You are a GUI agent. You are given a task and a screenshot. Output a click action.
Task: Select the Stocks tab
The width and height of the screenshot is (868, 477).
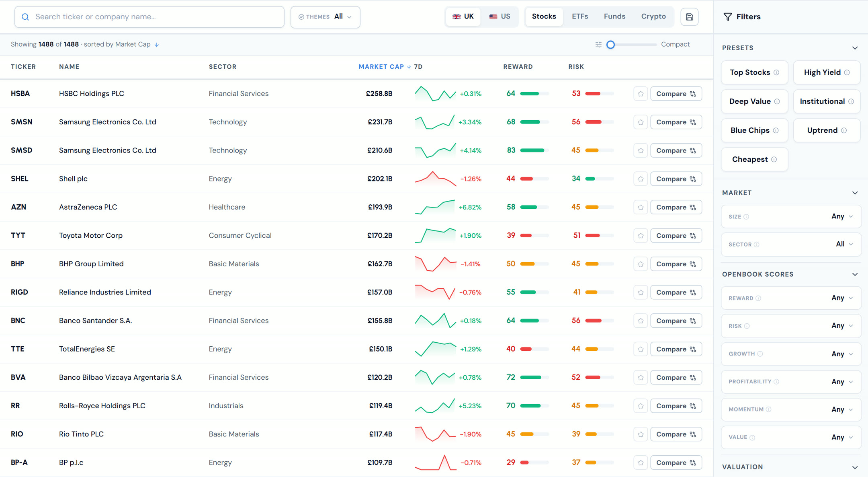(544, 16)
